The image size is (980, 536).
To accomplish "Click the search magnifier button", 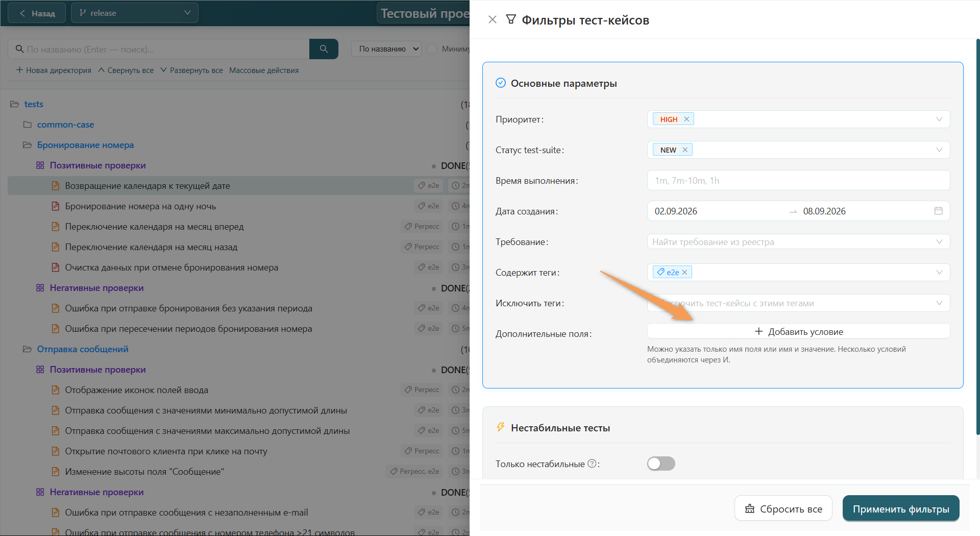I will tap(324, 49).
